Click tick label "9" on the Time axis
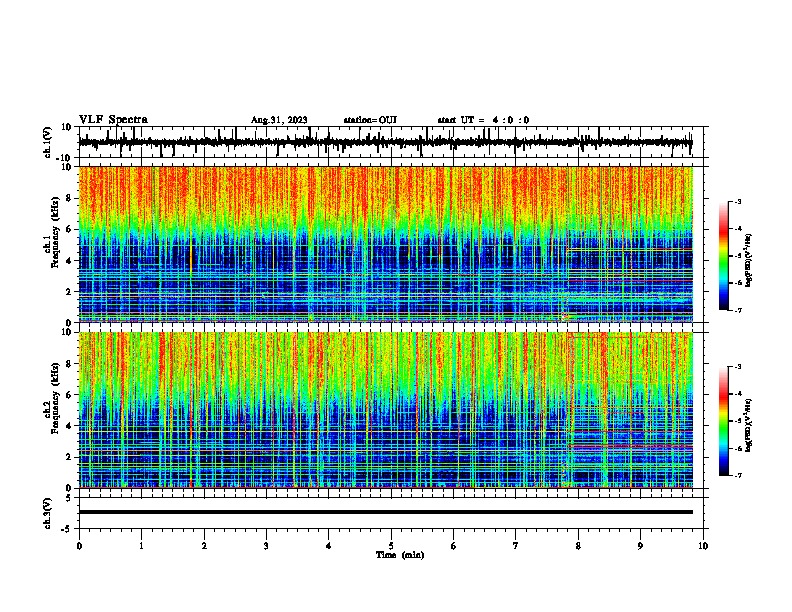 click(x=640, y=546)
